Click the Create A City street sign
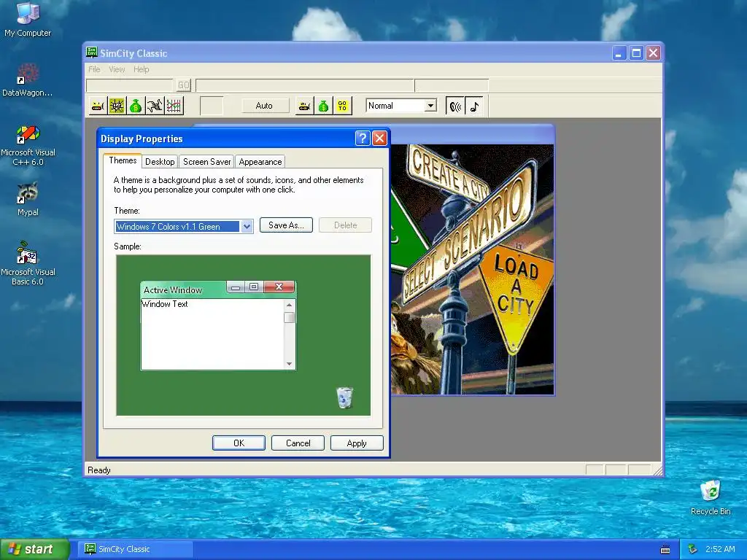747x560 pixels. click(448, 175)
